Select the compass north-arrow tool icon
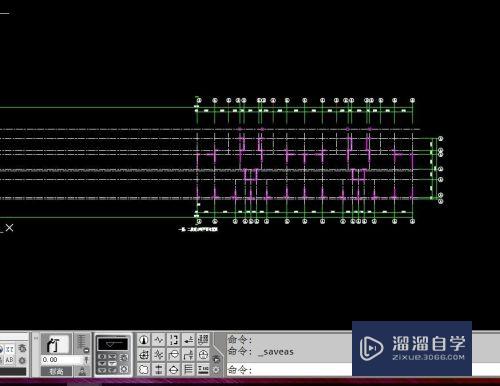 143,340
